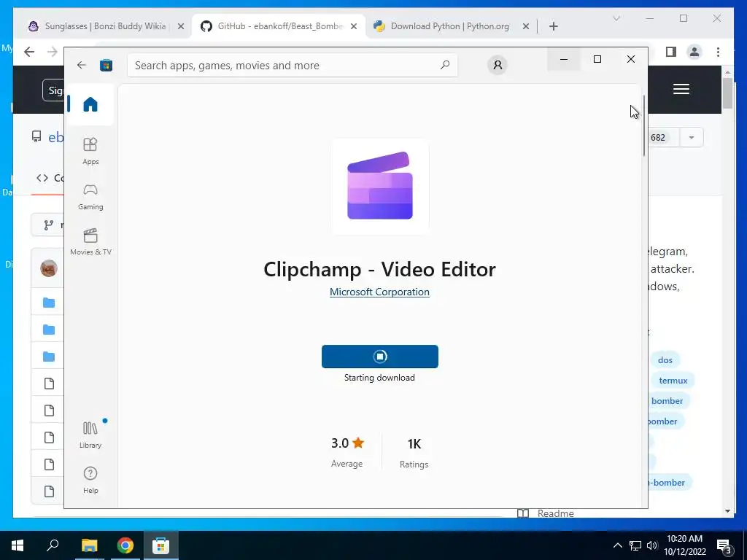Stop the Clipchamp download

click(x=379, y=357)
